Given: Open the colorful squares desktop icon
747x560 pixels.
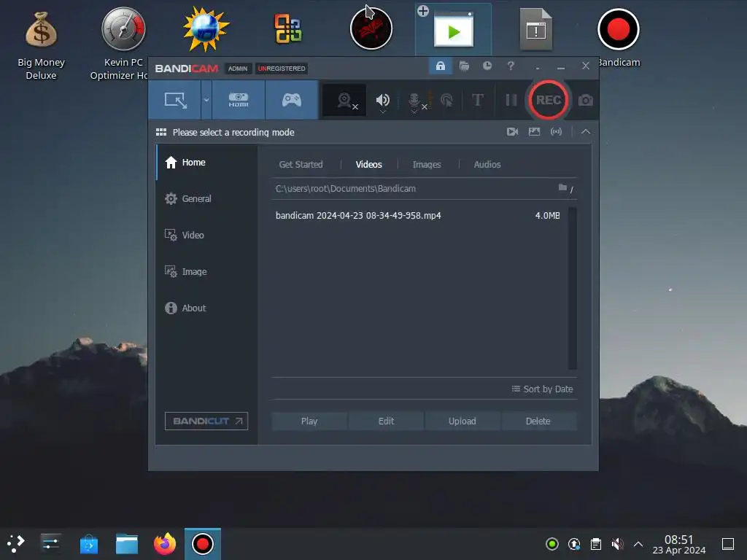Looking at the screenshot, I should 287,28.
